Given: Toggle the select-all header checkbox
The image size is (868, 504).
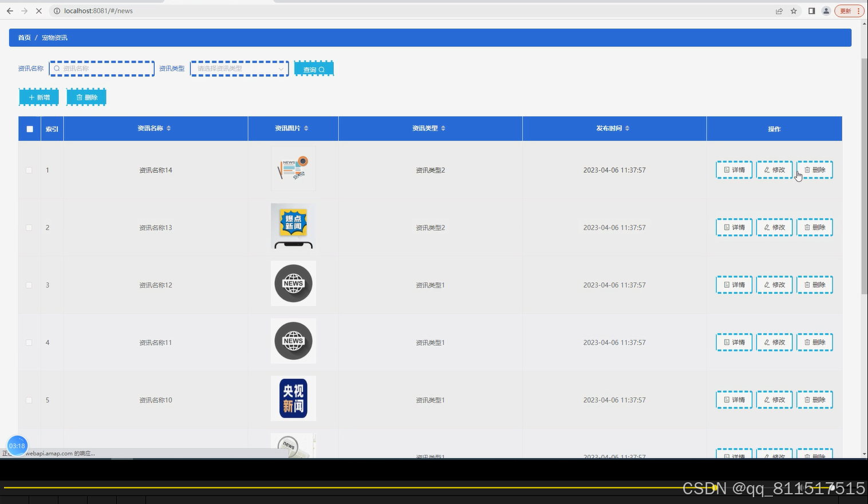Looking at the screenshot, I should click(30, 129).
